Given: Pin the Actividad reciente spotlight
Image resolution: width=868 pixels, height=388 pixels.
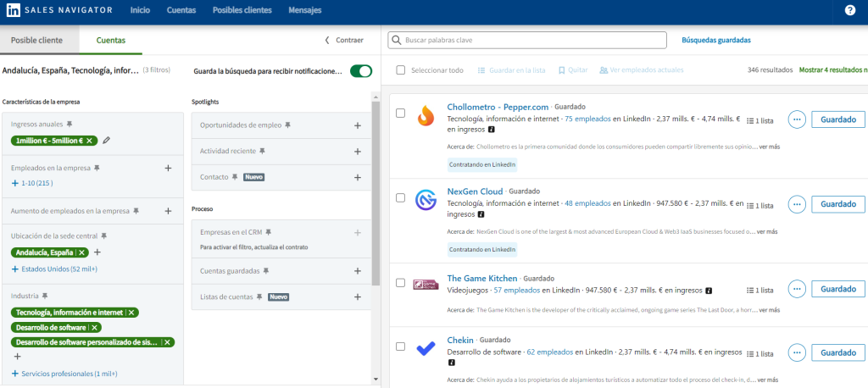Looking at the screenshot, I should 263,151.
